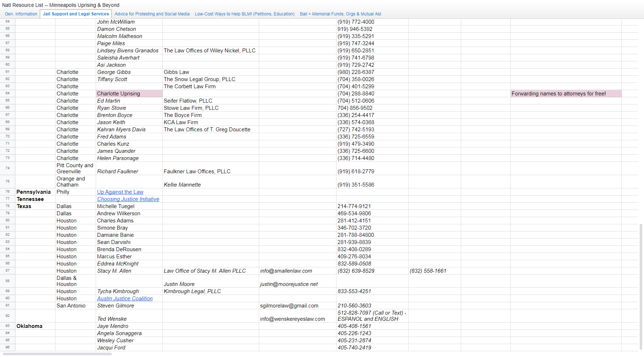Image resolution: width=644 pixels, height=357 pixels.
Task: Open Bail + Memorial Funds, Orgs & Mutual Aid tab
Action: coord(340,14)
